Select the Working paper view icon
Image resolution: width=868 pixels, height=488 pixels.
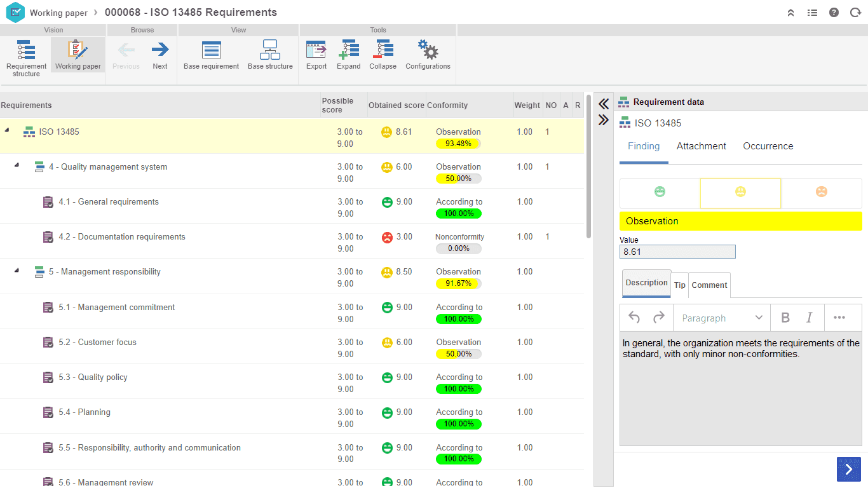coord(78,55)
